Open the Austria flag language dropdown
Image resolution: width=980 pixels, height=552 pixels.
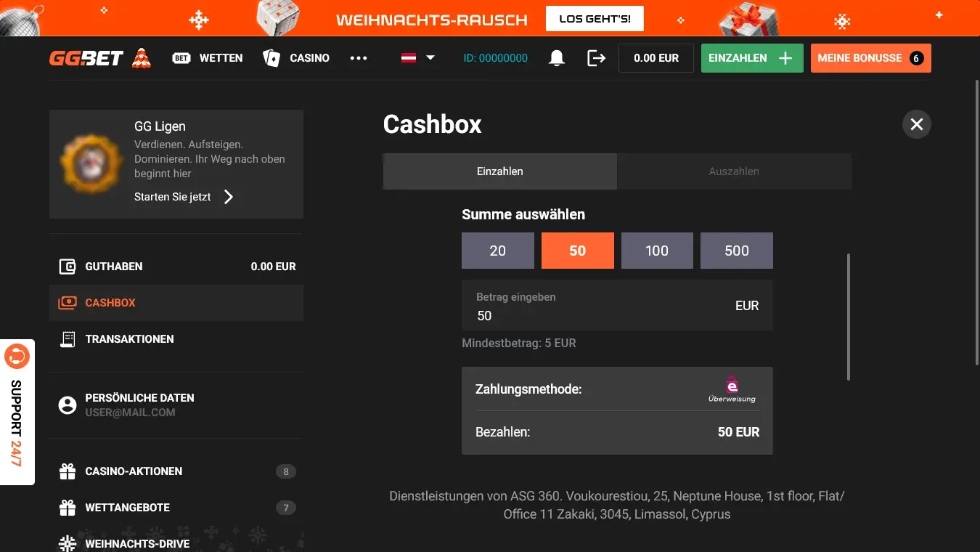pos(417,57)
